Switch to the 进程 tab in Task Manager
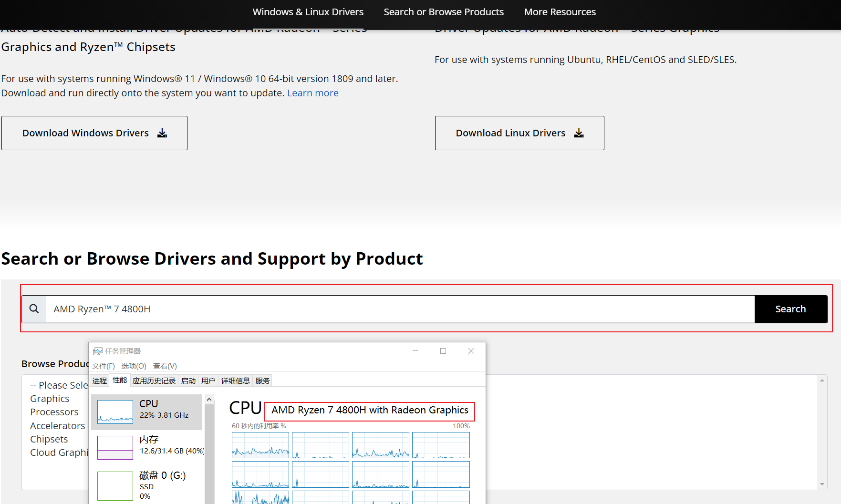Image resolution: width=841 pixels, height=504 pixels. (x=100, y=381)
